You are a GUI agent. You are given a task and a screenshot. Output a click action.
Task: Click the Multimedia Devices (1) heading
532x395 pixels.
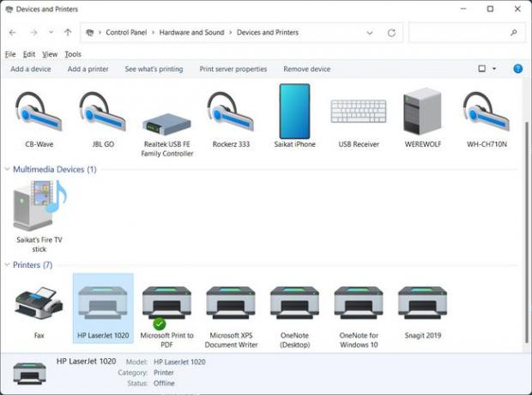click(55, 169)
